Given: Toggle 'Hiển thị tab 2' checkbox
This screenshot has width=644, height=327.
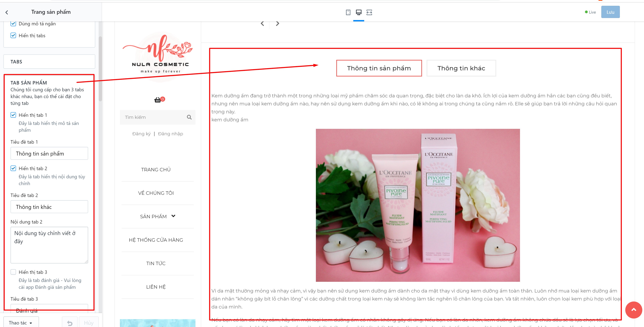Looking at the screenshot, I should point(13,168).
